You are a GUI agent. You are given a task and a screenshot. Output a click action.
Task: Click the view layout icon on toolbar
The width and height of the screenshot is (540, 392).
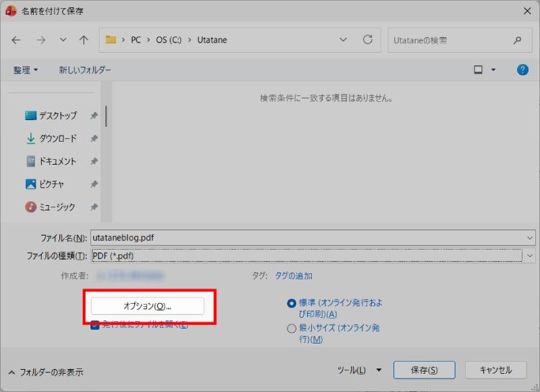click(479, 69)
